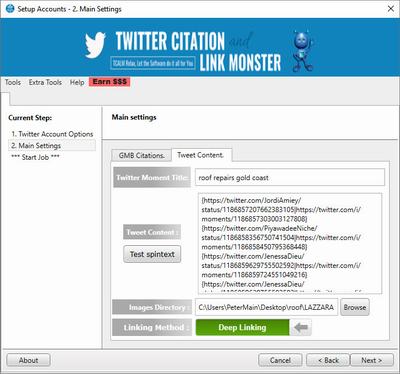The height and width of the screenshot is (374, 400).
Task: Click the Current Step: label
Action: tap(30, 118)
